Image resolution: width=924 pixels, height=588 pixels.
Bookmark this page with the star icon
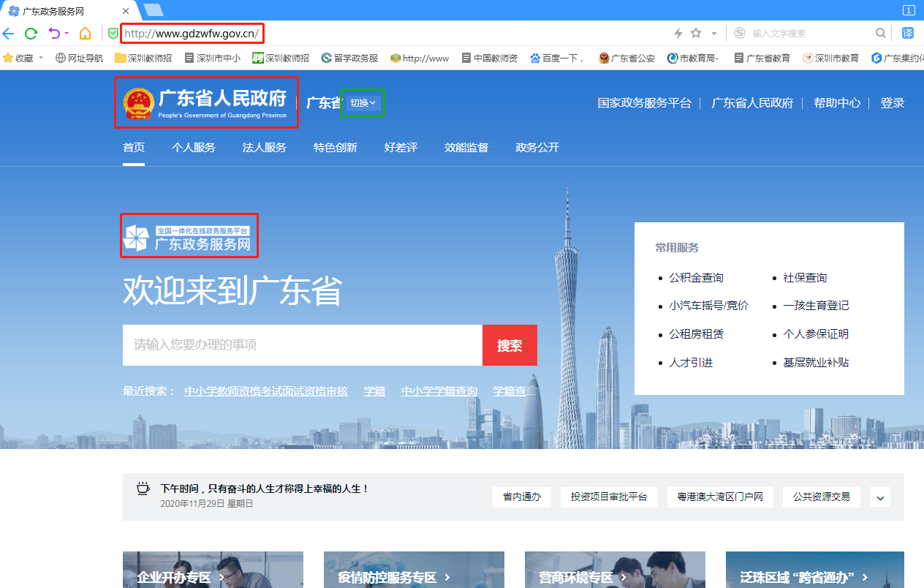[696, 33]
